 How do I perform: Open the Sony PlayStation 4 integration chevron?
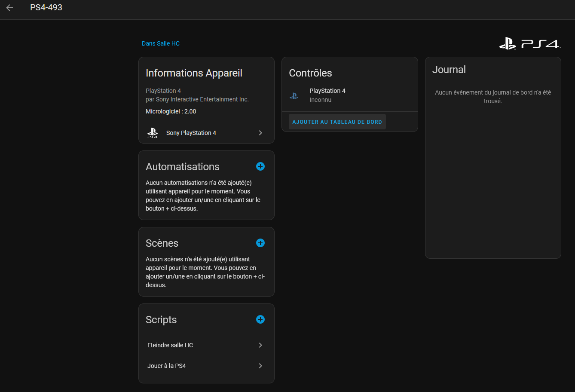click(x=260, y=133)
